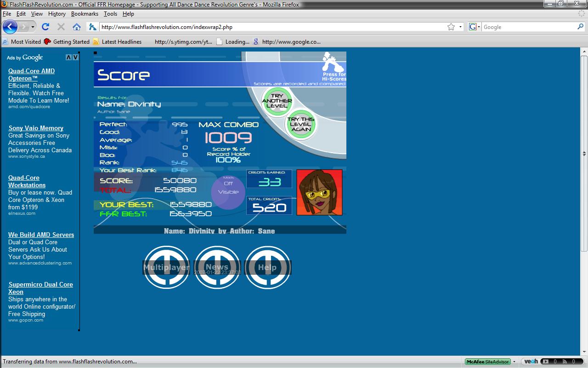
Task: Open the recent pages history dropdown
Action: (x=33, y=27)
